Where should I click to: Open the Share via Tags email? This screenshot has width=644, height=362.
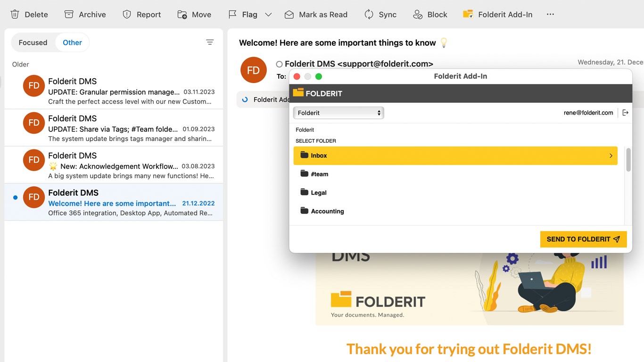[x=114, y=128]
